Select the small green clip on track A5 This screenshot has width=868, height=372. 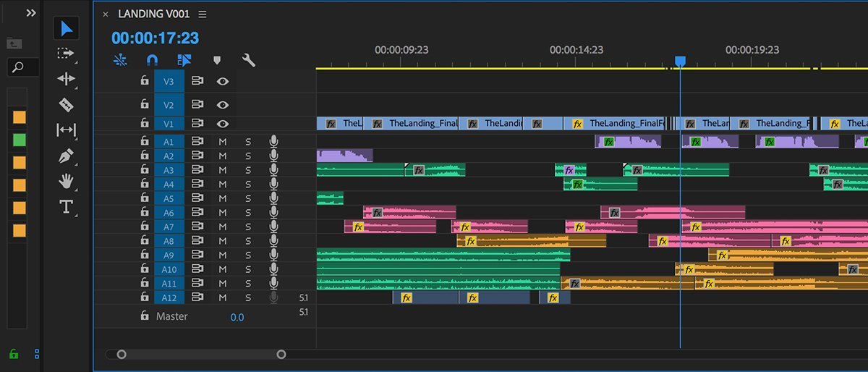point(330,198)
